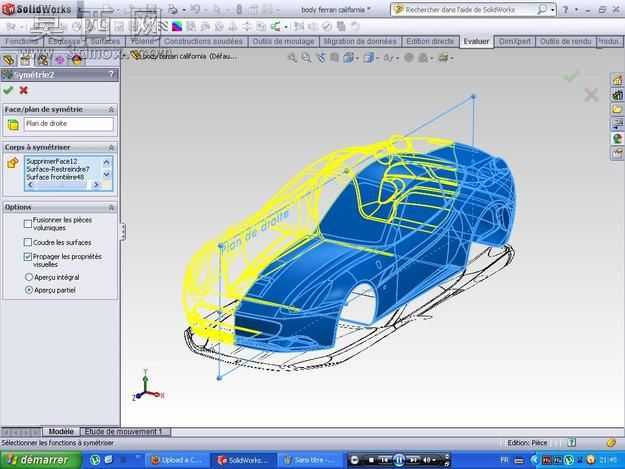This screenshot has width=625, height=469.
Task: Click the Plan de droite selection field
Action: [x=69, y=124]
